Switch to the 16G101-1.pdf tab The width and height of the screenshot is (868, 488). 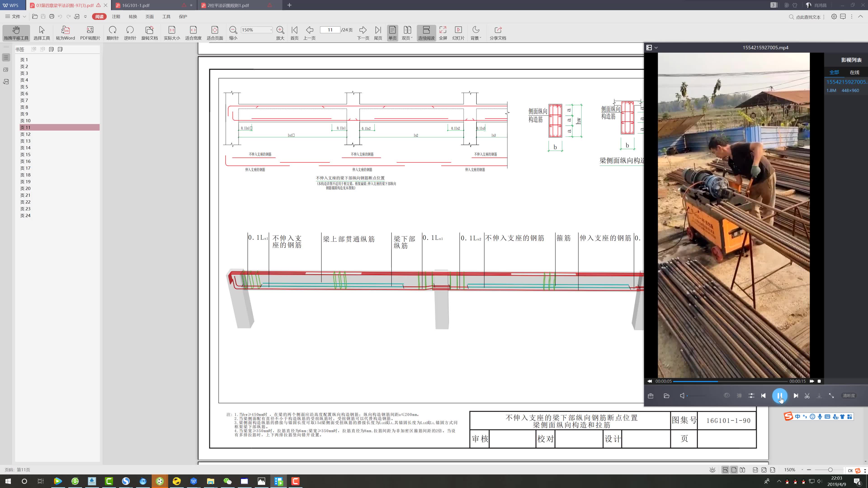[136, 5]
